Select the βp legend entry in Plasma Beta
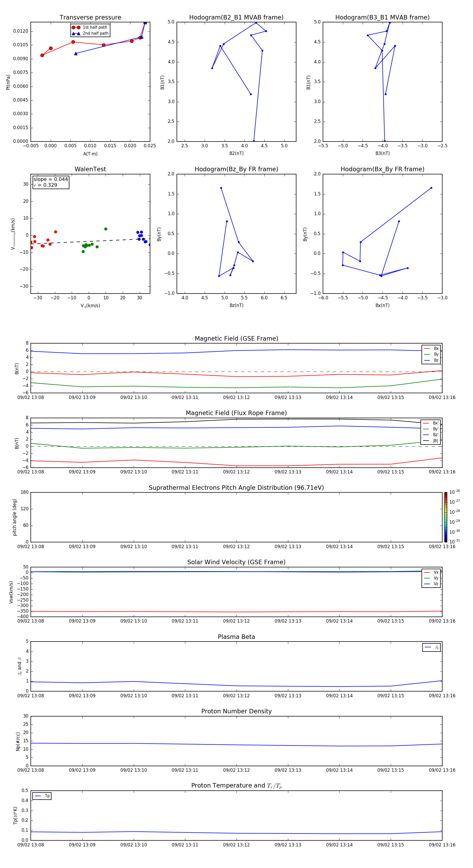 [x=431, y=647]
